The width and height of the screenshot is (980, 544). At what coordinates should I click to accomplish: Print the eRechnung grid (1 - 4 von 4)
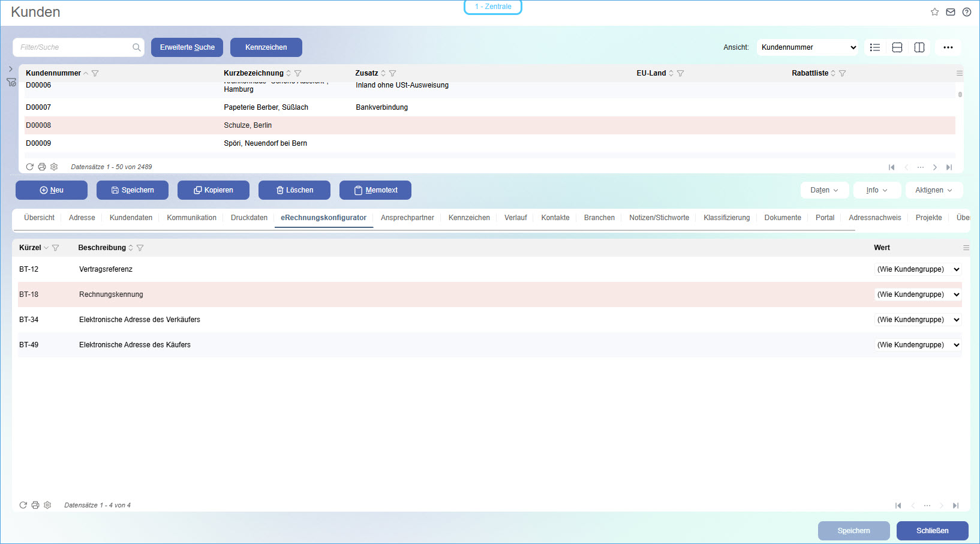[35, 505]
